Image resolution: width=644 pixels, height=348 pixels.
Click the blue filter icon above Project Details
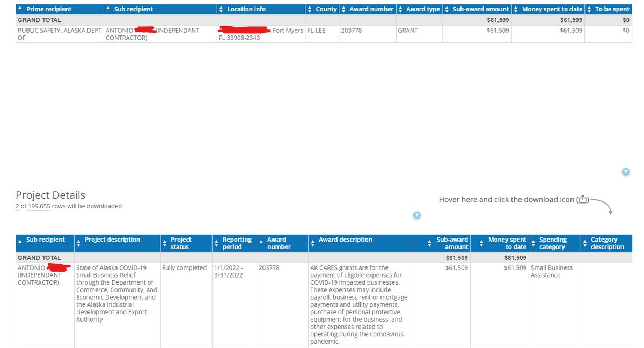pyautogui.click(x=416, y=215)
